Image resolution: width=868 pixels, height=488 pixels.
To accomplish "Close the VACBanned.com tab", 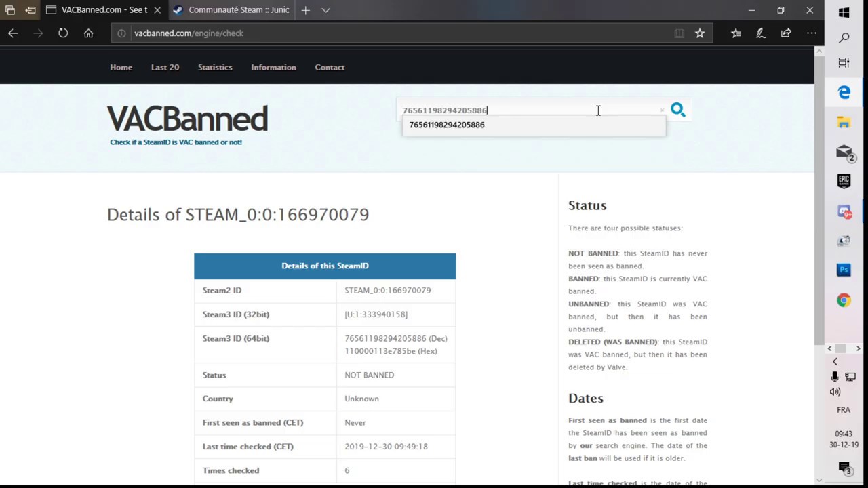I will [157, 10].
